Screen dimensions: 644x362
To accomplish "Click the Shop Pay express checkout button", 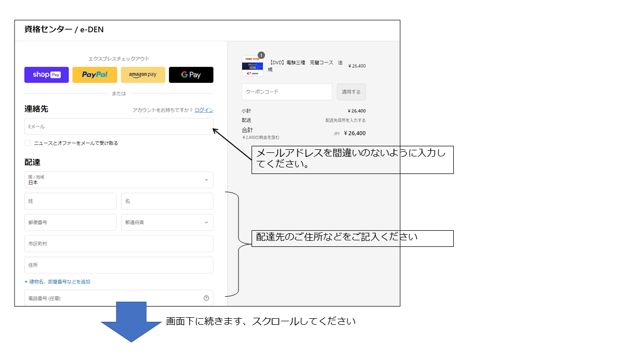I will point(46,75).
